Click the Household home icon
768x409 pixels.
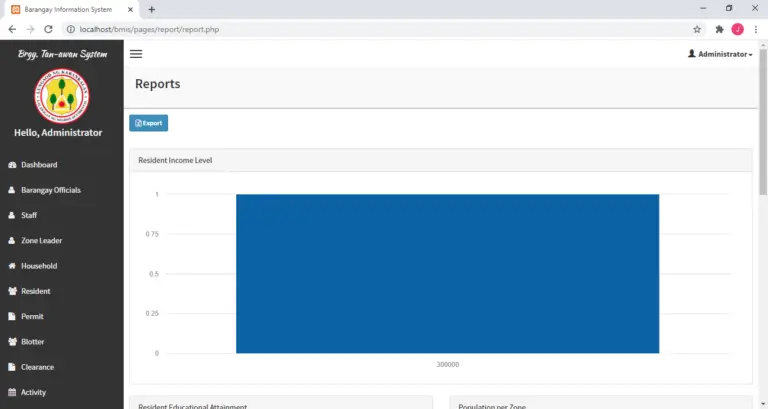[12, 266]
